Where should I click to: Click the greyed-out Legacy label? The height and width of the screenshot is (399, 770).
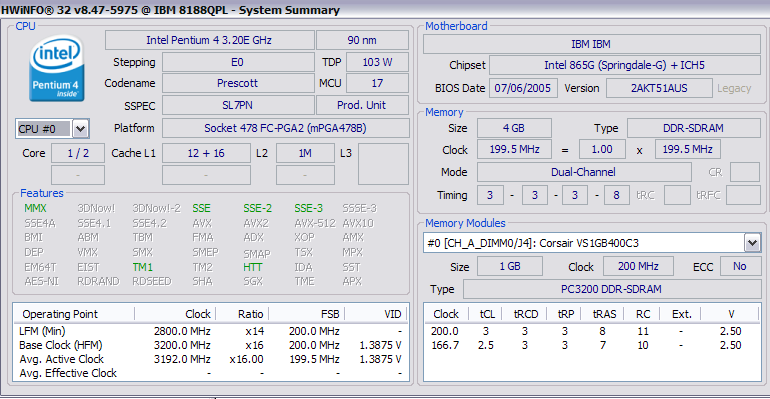pyautogui.click(x=734, y=88)
